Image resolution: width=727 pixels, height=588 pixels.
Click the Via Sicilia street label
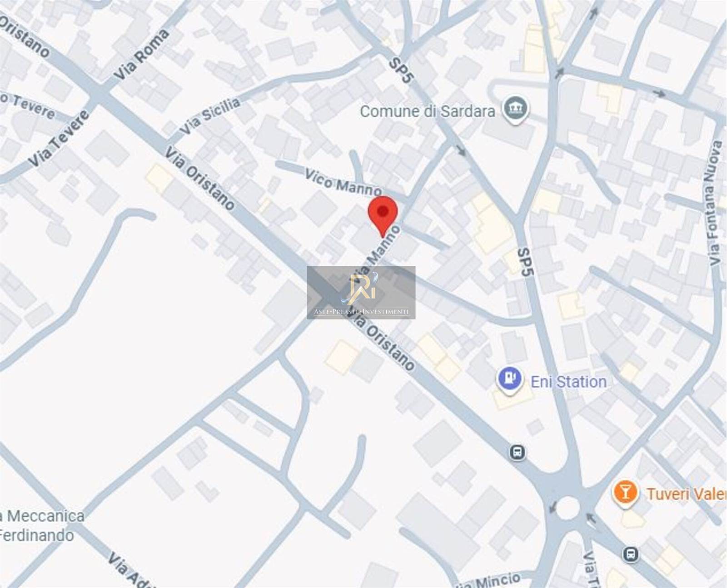(x=209, y=116)
